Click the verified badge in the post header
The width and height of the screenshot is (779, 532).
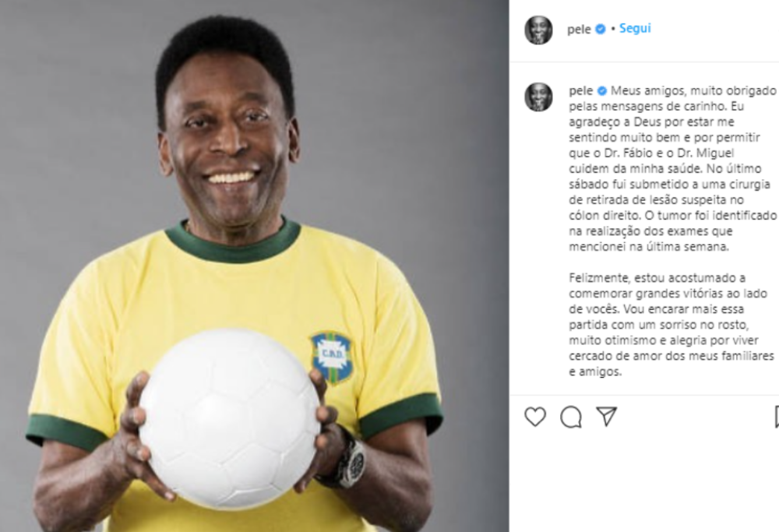tap(600, 29)
